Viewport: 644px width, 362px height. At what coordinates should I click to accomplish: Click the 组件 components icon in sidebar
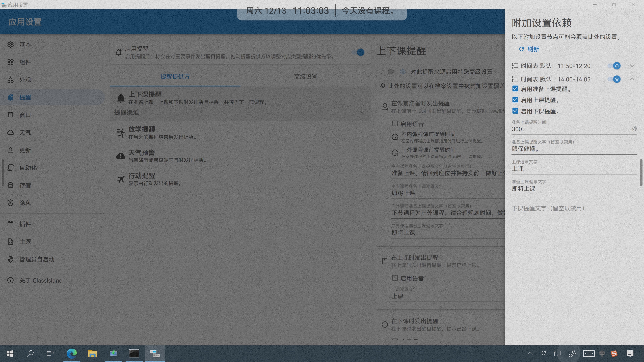click(10, 62)
